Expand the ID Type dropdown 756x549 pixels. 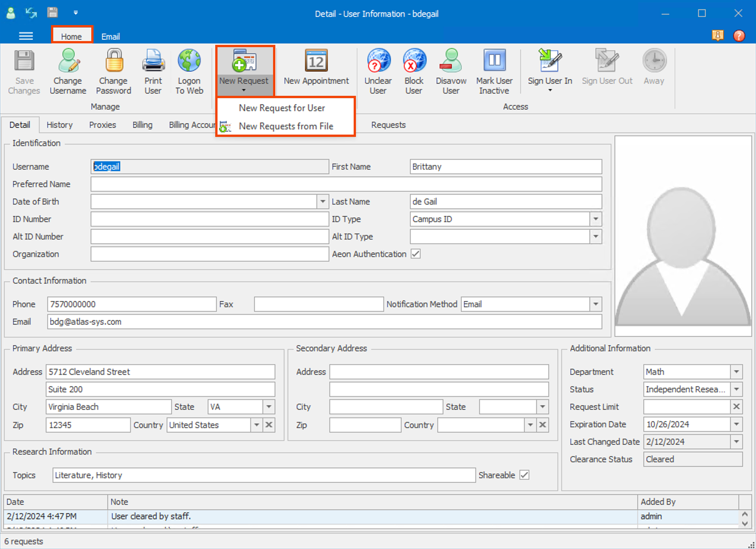pyautogui.click(x=596, y=219)
